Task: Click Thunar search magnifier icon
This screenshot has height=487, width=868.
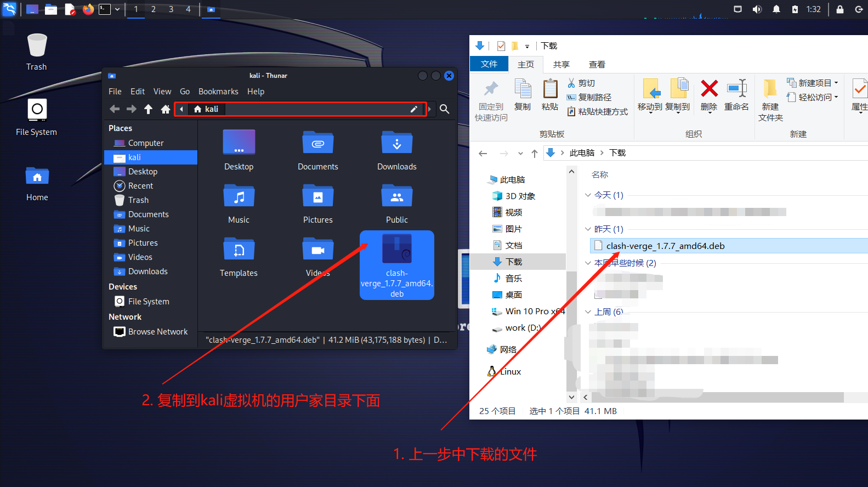Action: coord(445,109)
